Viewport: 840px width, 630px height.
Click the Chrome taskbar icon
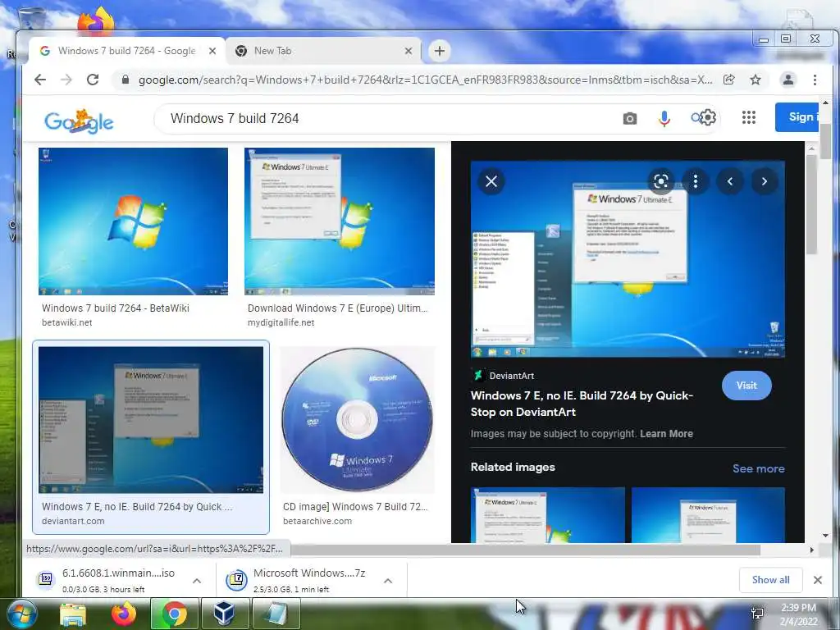[174, 614]
